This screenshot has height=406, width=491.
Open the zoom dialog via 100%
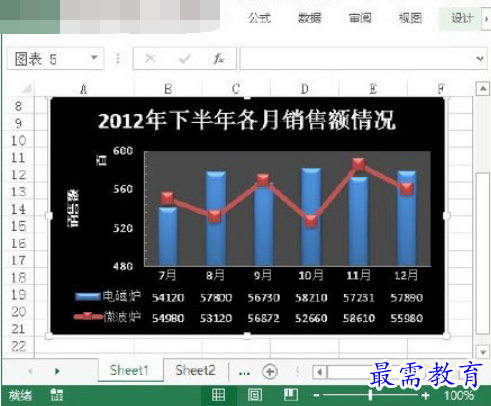click(459, 396)
